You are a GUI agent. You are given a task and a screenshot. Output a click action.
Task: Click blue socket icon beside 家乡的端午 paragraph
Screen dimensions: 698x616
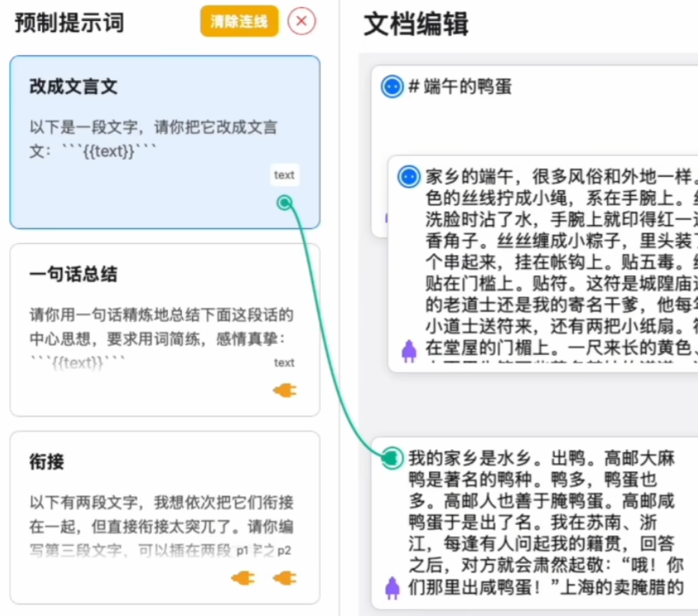click(x=409, y=176)
